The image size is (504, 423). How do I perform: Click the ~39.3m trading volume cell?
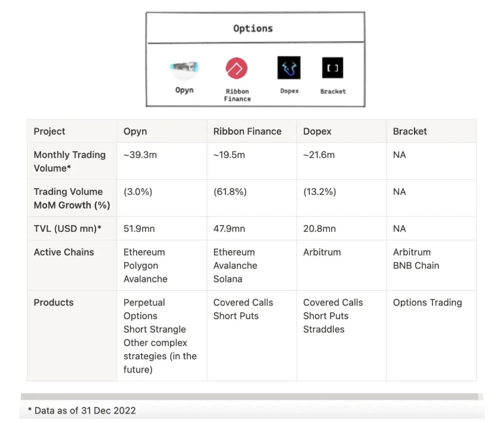[162, 161]
